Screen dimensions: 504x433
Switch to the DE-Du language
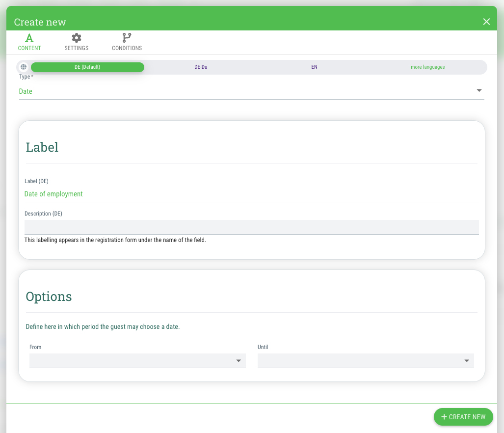pyautogui.click(x=201, y=67)
